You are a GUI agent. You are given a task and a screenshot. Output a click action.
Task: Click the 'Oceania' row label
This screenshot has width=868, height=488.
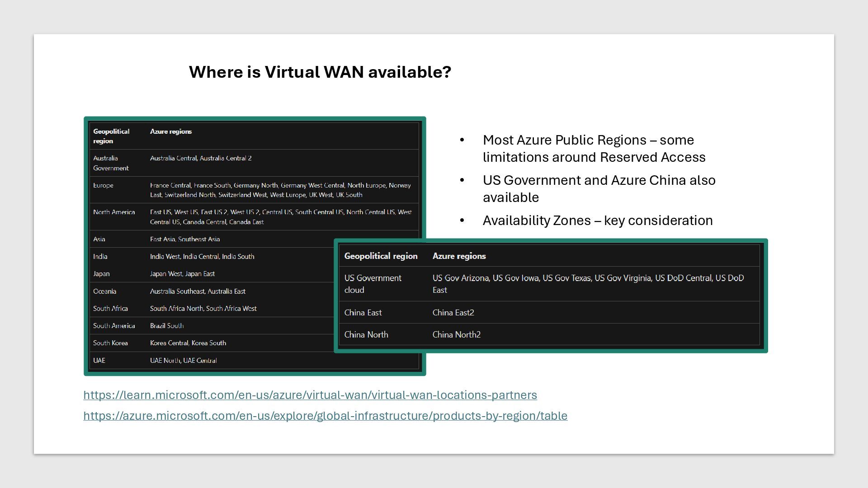coord(104,291)
